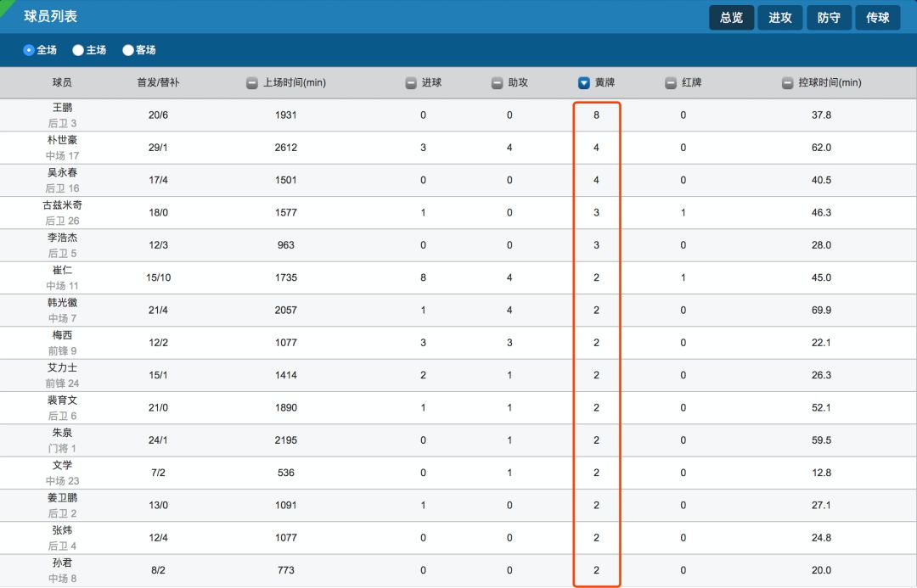Click 崔仁's 15/10 starts cell
Image resolution: width=917 pixels, height=588 pixels.
tap(158, 277)
